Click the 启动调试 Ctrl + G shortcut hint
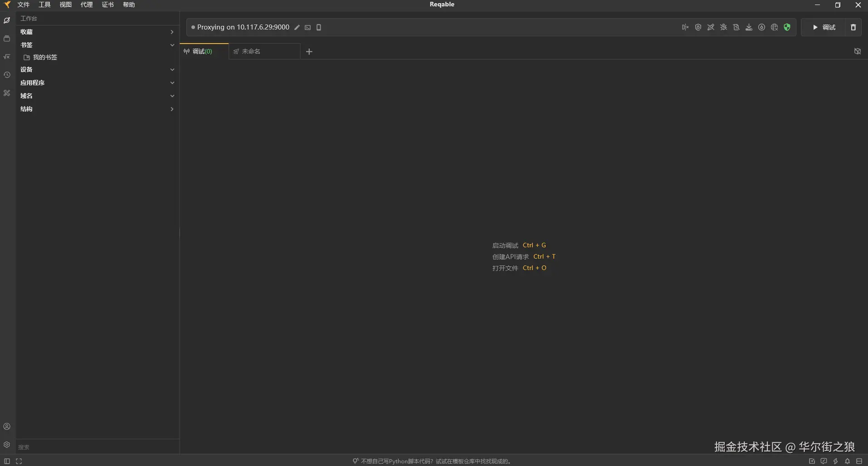The image size is (868, 466). pyautogui.click(x=519, y=245)
